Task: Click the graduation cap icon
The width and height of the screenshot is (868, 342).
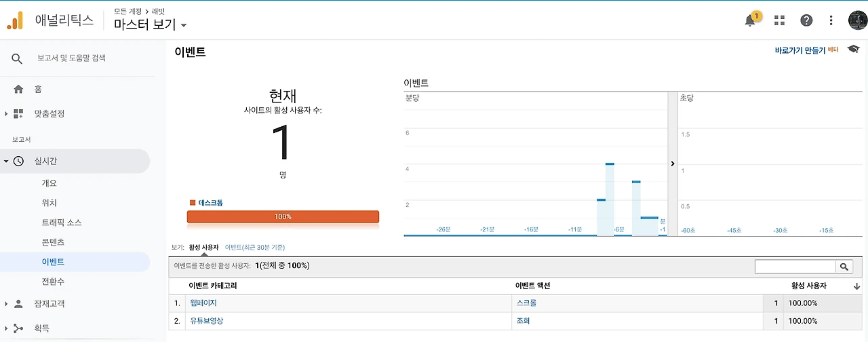Action: coord(853,50)
